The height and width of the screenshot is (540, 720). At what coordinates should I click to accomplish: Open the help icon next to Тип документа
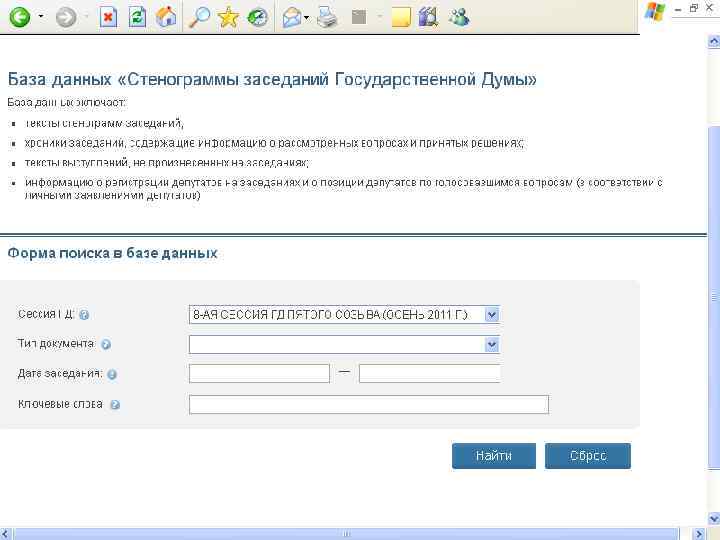[x=106, y=344]
